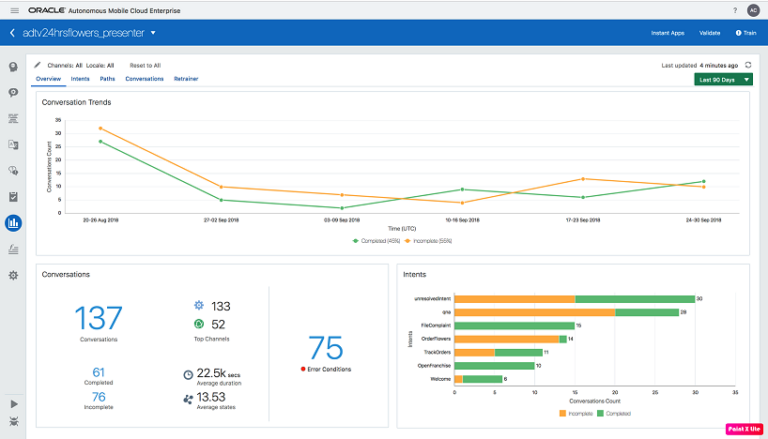
Task: Refresh the insights data with reload icon
Action: (747, 65)
